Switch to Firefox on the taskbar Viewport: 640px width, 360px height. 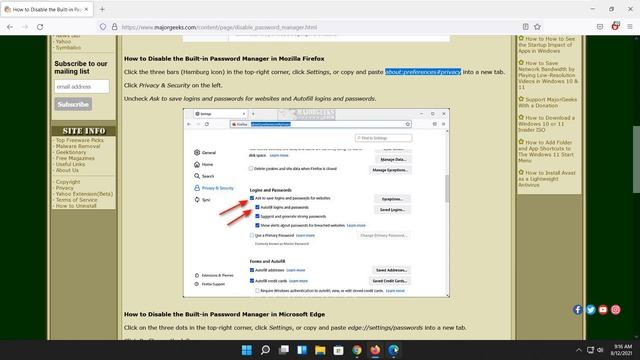[x=375, y=350]
